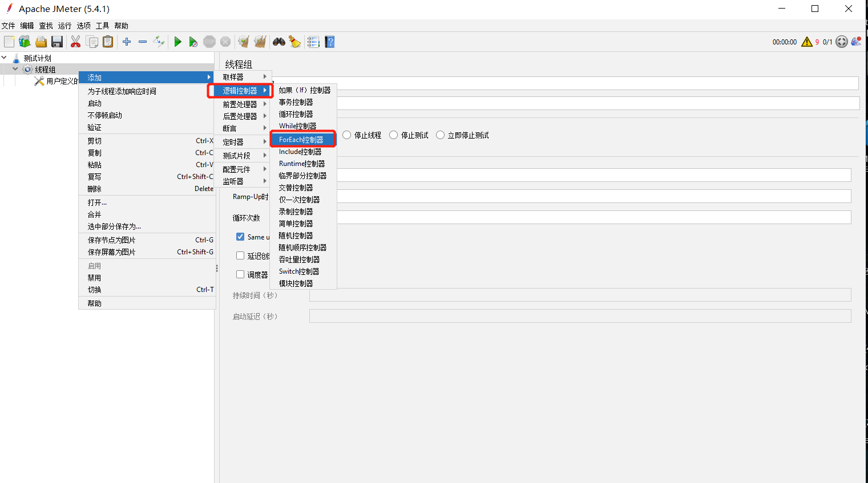Save the test plan with floppy icon
The height and width of the screenshot is (483, 868).
click(56, 42)
